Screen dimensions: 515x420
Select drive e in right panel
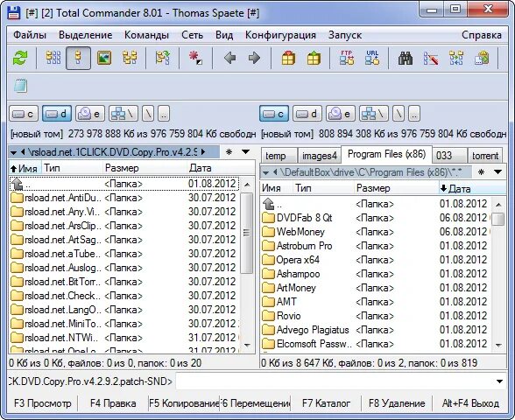pos(341,114)
